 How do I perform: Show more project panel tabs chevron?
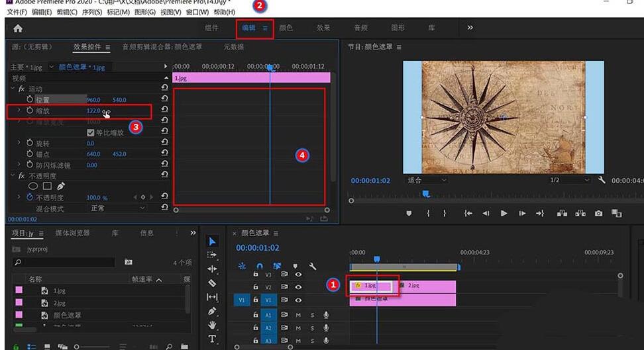pos(193,233)
